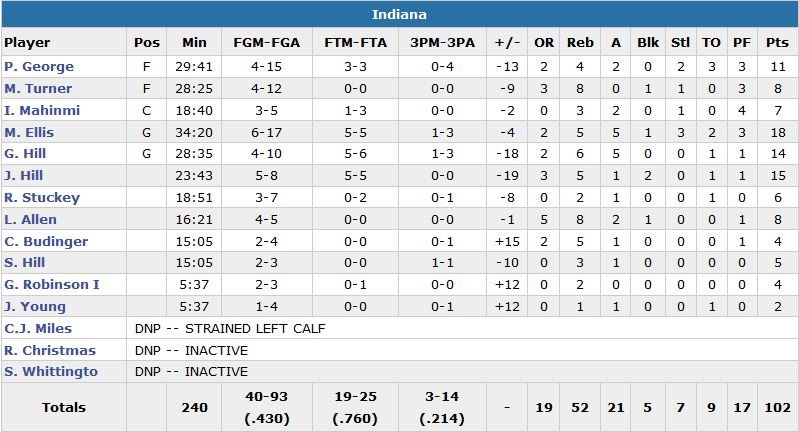Click S. Whittingto player name
The height and width of the screenshot is (432, 799).
tap(51, 372)
